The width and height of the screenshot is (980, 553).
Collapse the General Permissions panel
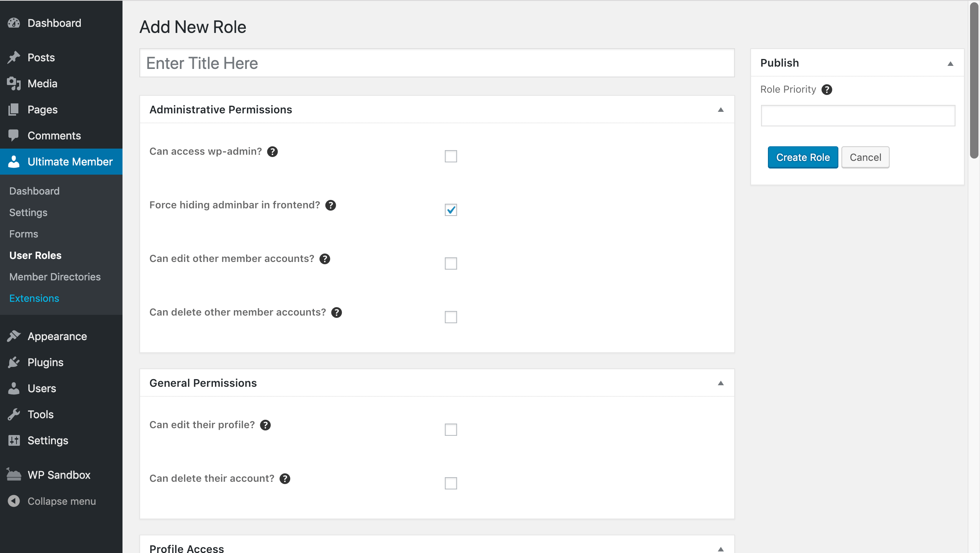click(720, 383)
